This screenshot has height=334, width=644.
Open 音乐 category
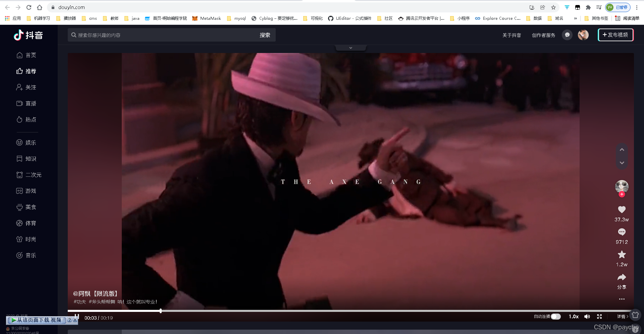point(26,255)
